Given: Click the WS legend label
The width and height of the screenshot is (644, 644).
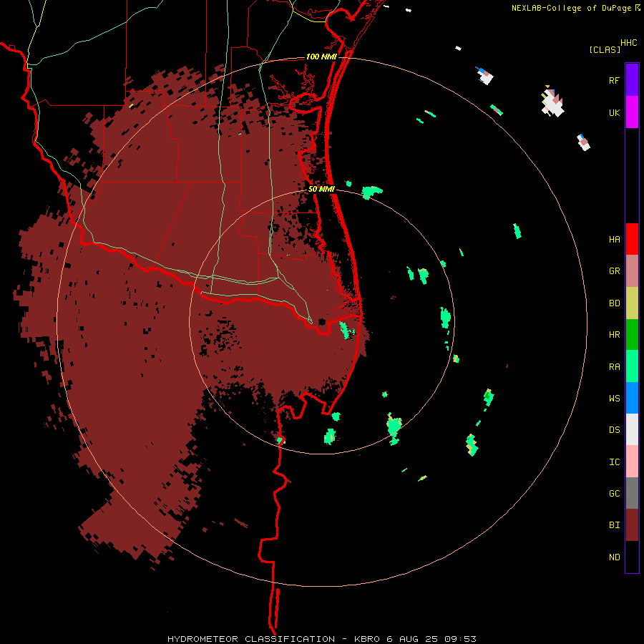Looking at the screenshot, I should (x=615, y=398).
